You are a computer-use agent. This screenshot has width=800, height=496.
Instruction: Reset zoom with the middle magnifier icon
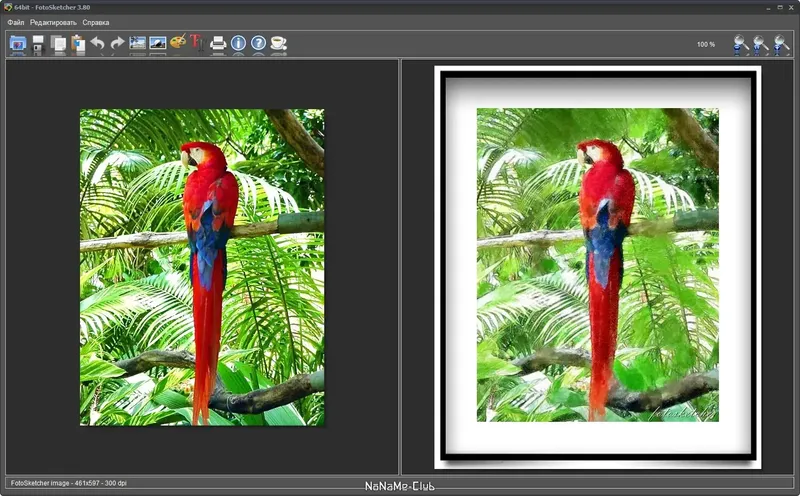(x=761, y=44)
